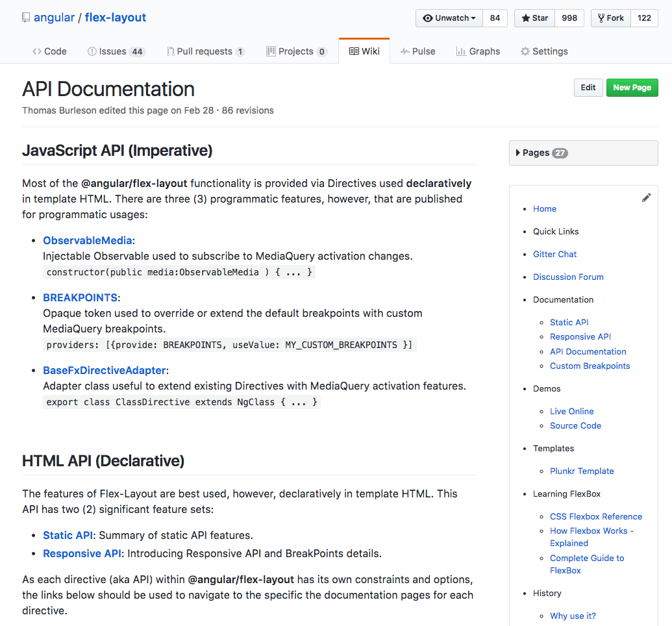Click the fork icon on the Fork button
Image resolution: width=672 pixels, height=626 pixels.
[600, 18]
